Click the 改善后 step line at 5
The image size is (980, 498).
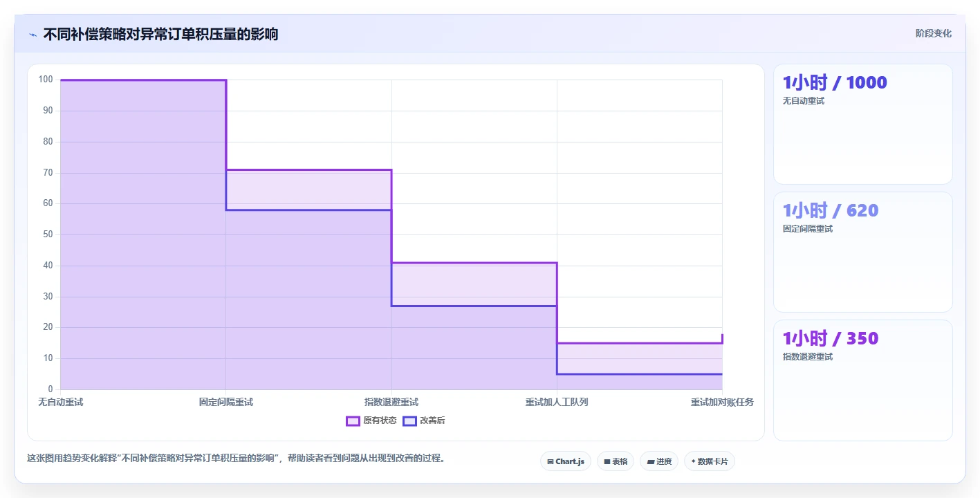640,374
